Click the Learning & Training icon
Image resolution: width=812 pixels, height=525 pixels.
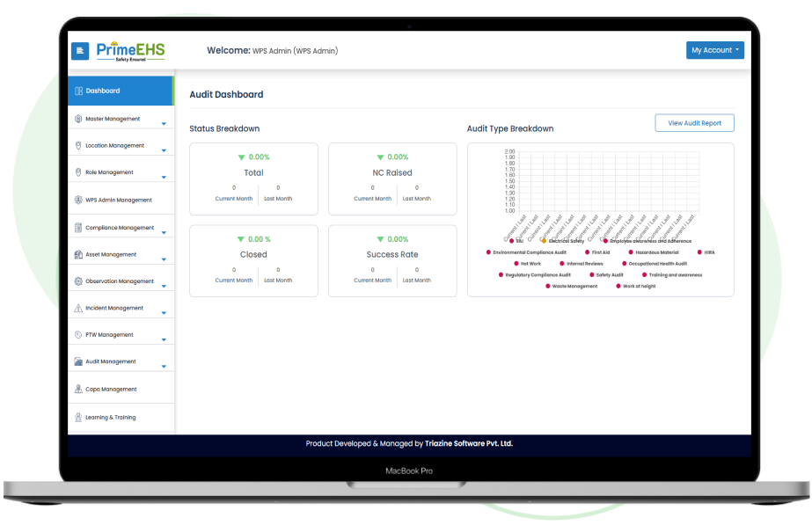78,418
